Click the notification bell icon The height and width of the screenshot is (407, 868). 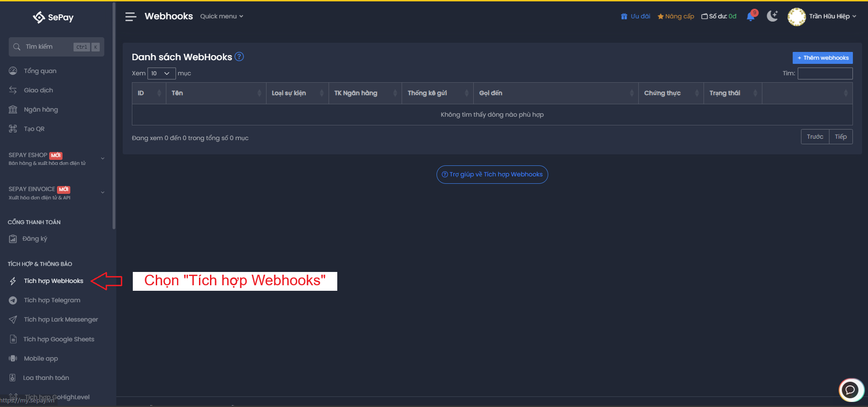point(751,17)
